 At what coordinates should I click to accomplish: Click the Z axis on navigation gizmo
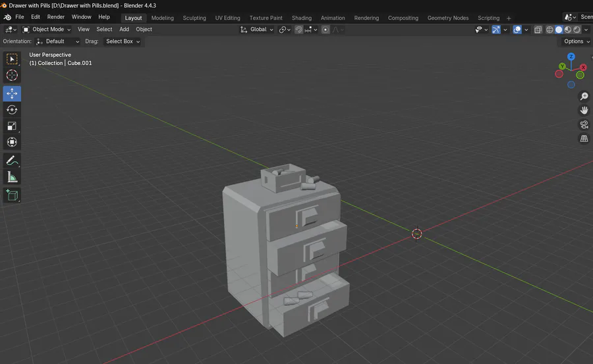pos(571,57)
